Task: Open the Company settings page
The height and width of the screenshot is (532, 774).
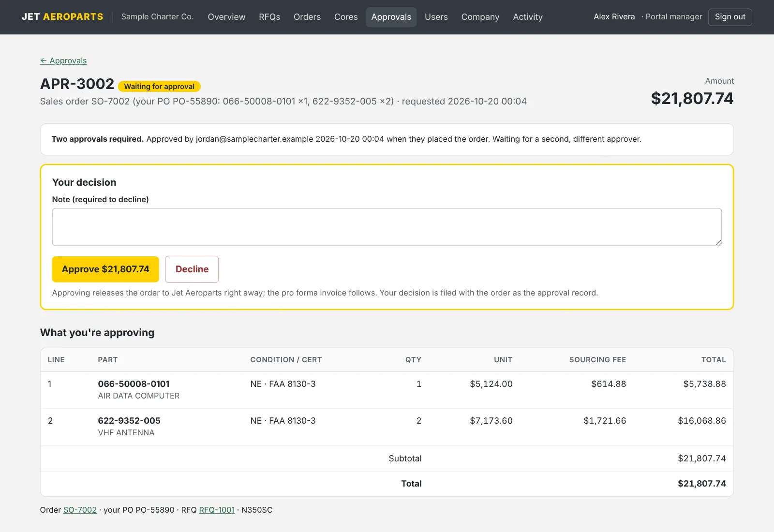Action: [x=480, y=17]
